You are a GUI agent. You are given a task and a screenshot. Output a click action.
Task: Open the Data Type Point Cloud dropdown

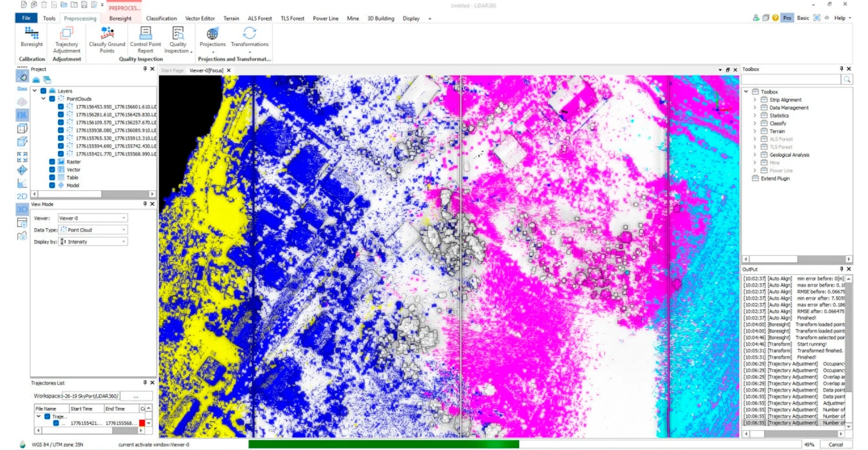point(93,230)
